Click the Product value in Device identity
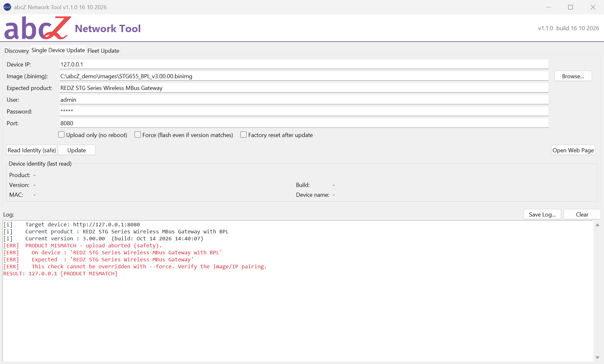The width and height of the screenshot is (604, 364). pyautogui.click(x=35, y=175)
